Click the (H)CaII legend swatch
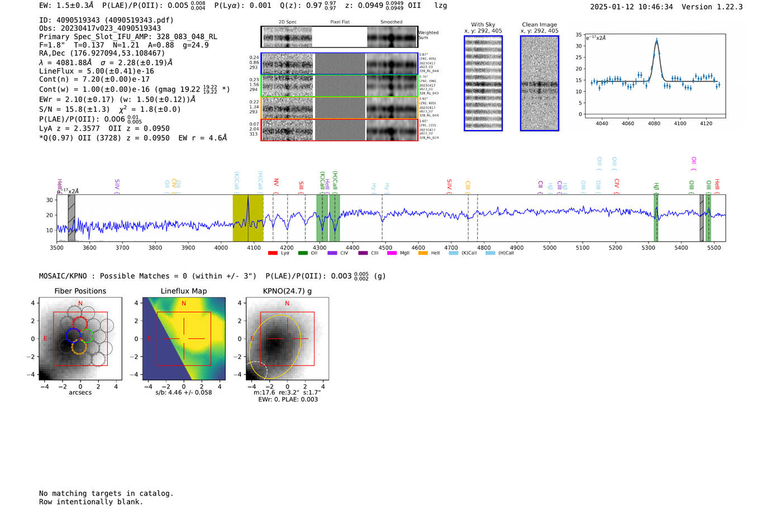This screenshot has height=532, width=782. pos(490,253)
